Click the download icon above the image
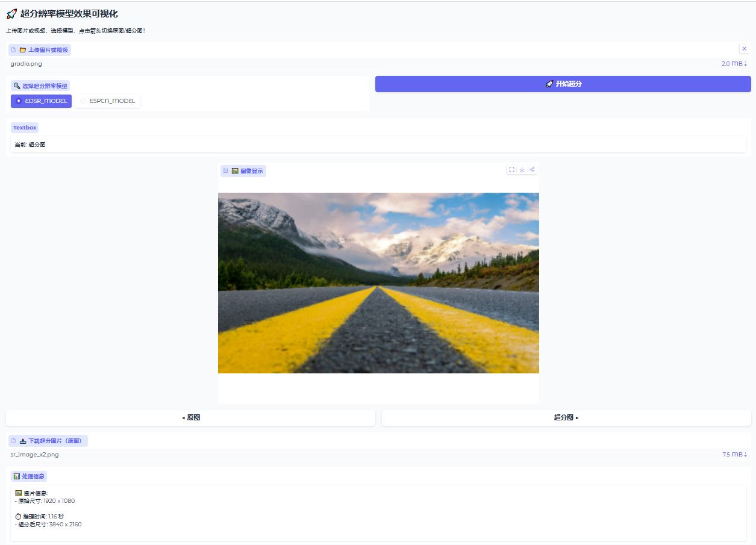The image size is (756, 545). pos(522,170)
